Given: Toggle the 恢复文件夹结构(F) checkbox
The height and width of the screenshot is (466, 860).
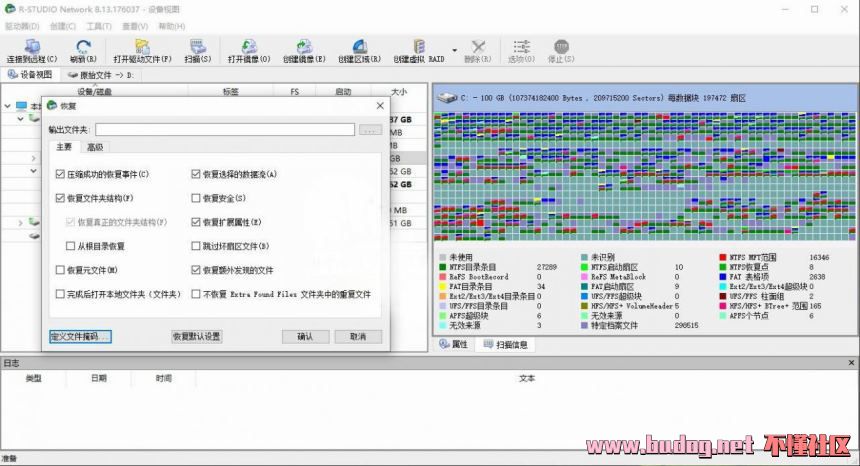Looking at the screenshot, I should click(60, 198).
